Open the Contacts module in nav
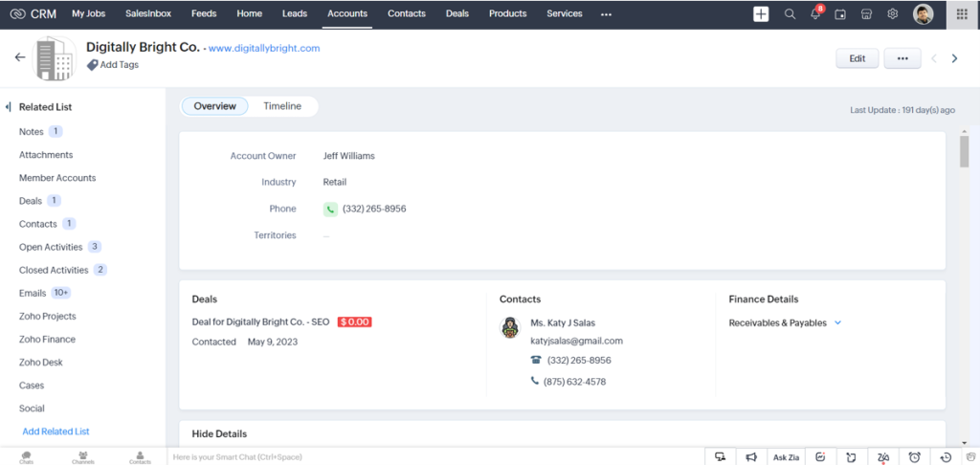Image resolution: width=980 pixels, height=465 pixels. pos(407,13)
